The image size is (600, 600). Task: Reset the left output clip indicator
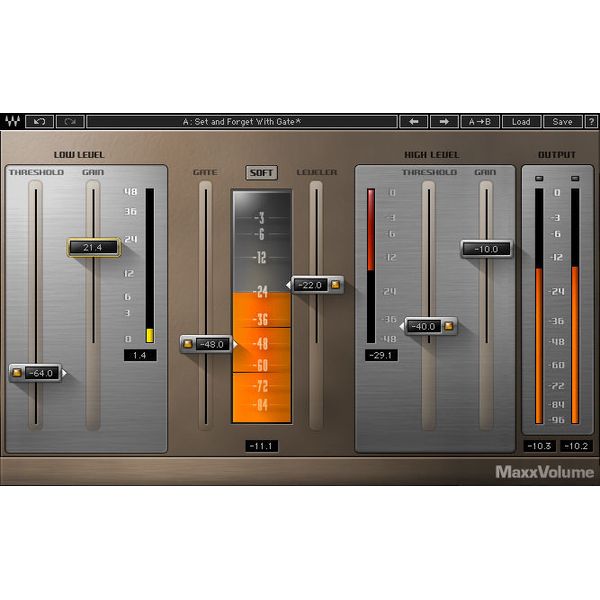click(x=539, y=179)
